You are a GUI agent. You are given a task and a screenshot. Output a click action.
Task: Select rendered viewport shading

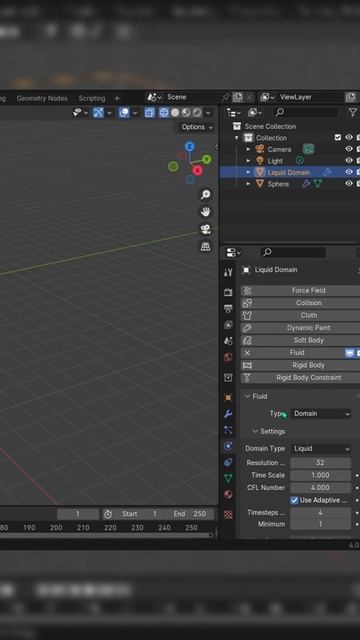[197, 113]
